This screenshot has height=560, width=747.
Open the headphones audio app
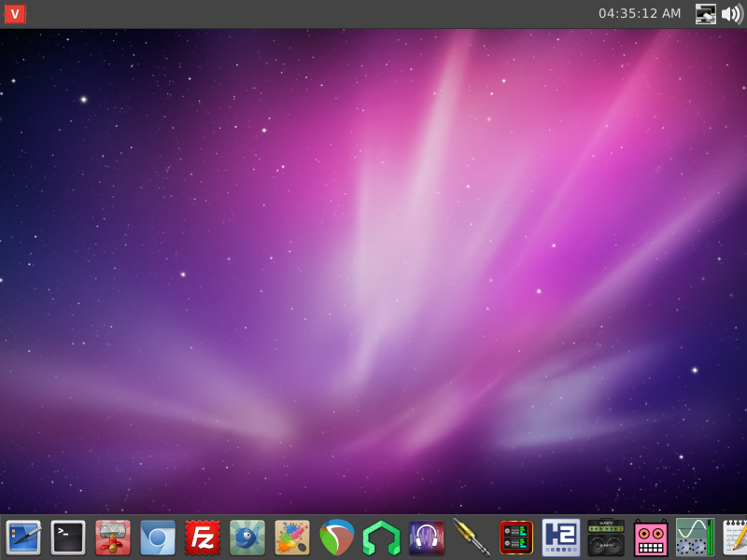click(427, 538)
